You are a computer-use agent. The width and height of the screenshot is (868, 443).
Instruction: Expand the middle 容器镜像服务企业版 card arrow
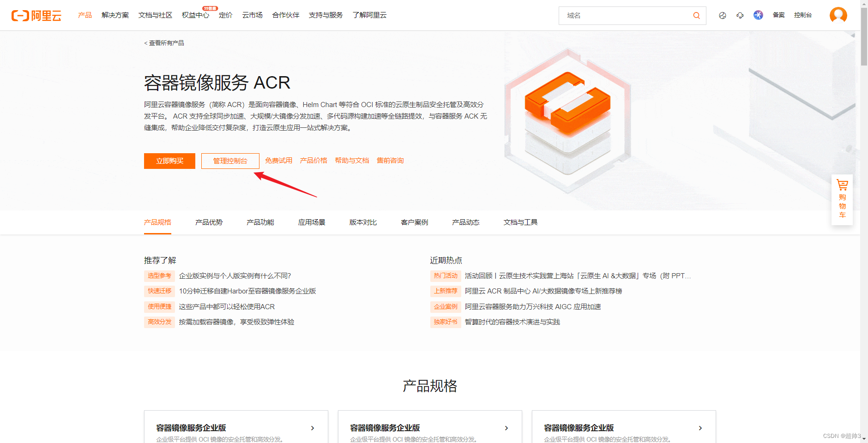point(506,428)
